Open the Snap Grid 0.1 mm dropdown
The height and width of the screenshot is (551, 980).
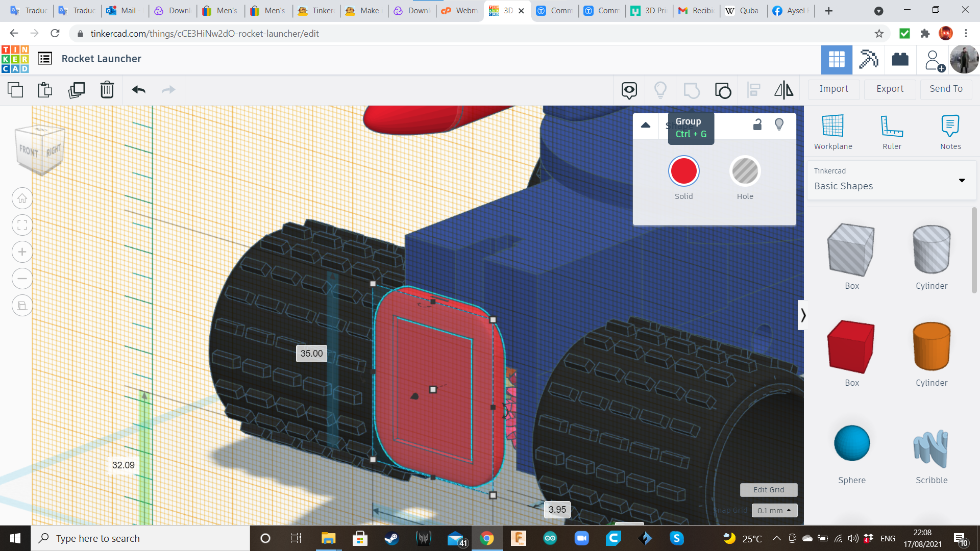click(774, 510)
